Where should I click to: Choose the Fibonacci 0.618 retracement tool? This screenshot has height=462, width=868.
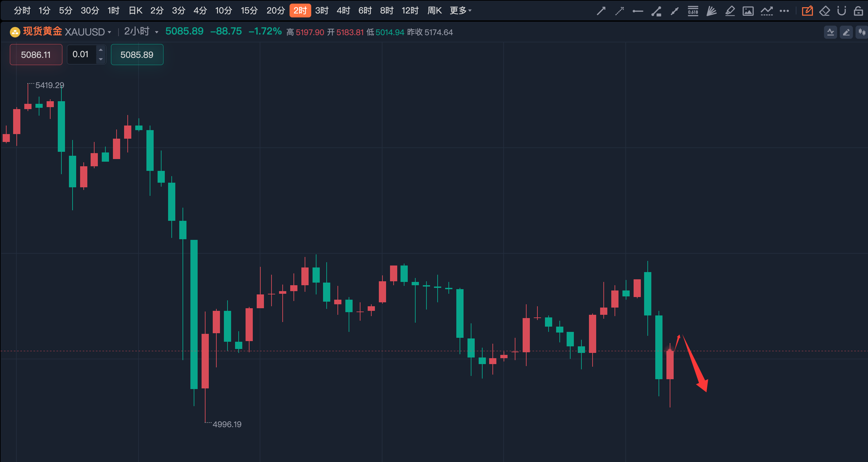click(693, 11)
